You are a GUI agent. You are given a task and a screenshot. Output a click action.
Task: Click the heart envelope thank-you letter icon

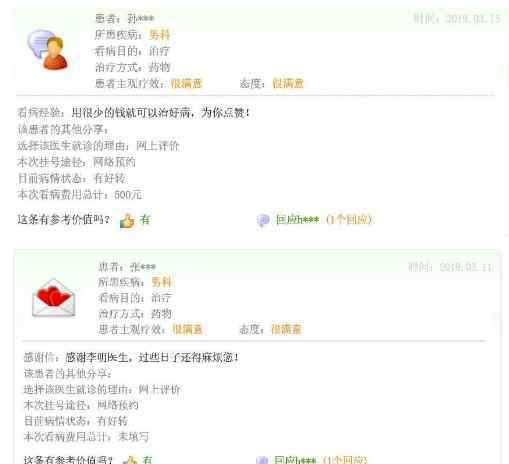[54, 298]
